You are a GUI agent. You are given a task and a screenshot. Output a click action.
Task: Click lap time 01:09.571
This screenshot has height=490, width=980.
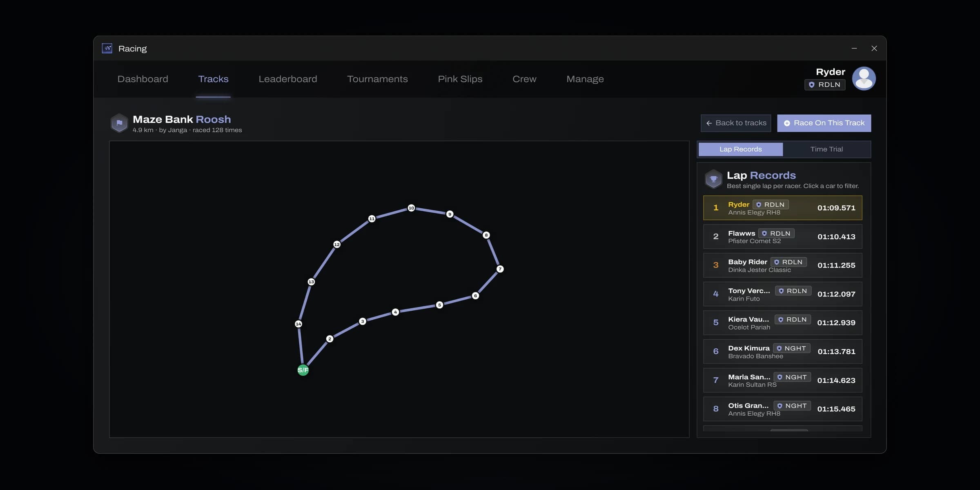pos(836,208)
